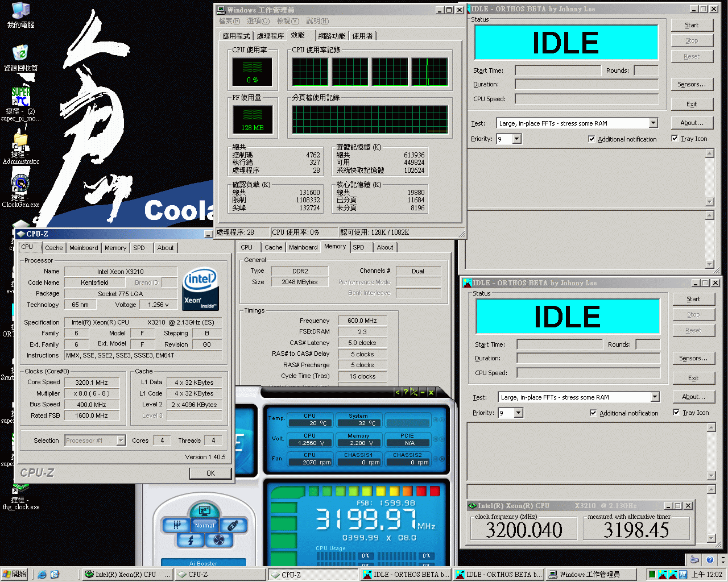This screenshot has height=582, width=728.
Task: Click scroll-down arrow of lower ORTHOS bottom log box
Action: [x=711, y=538]
